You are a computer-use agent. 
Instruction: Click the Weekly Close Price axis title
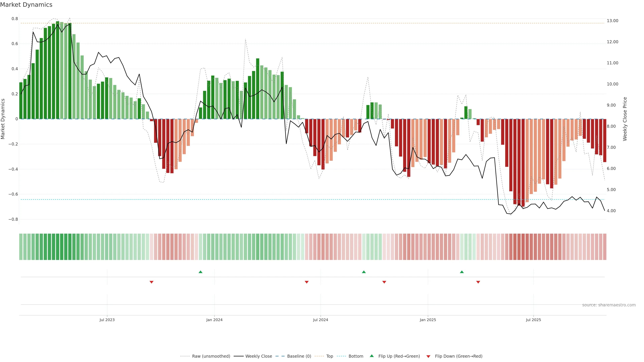(625, 119)
